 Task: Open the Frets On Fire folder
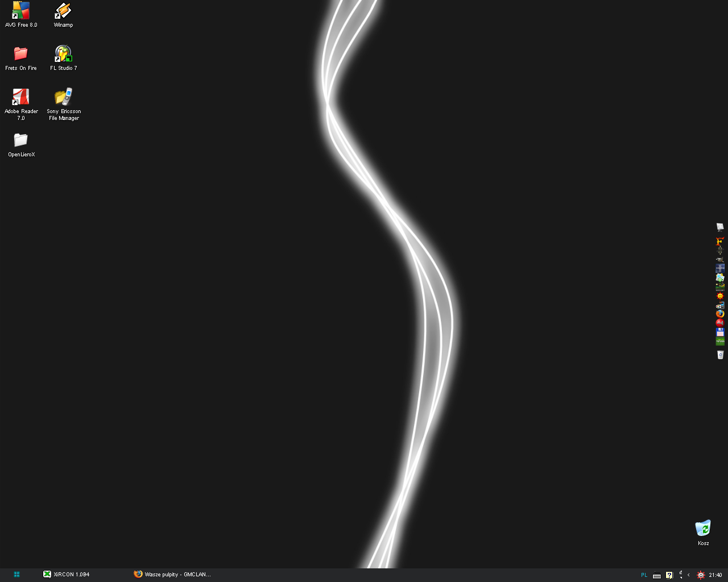tap(21, 54)
